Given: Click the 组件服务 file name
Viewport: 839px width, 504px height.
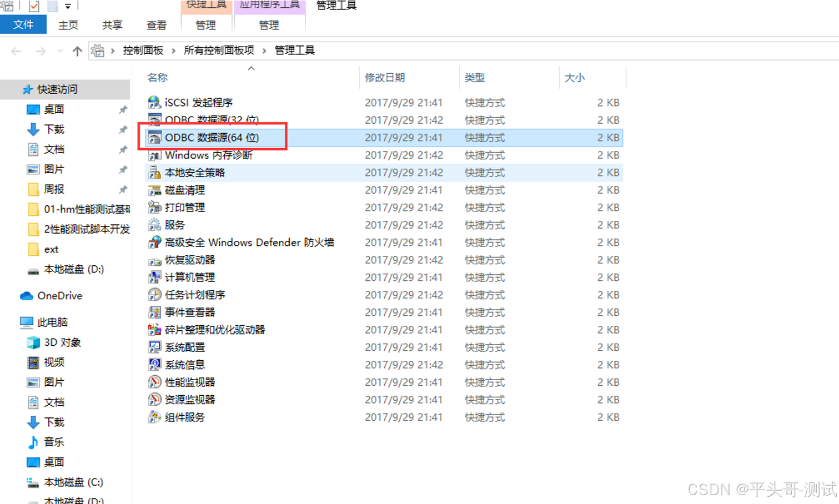Looking at the screenshot, I should pos(185,417).
